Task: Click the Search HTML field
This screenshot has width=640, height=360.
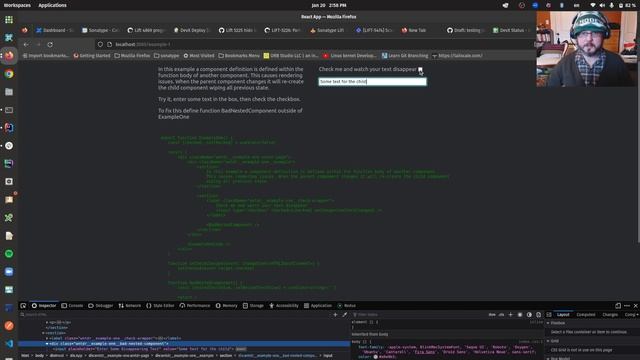Action: tap(176, 315)
